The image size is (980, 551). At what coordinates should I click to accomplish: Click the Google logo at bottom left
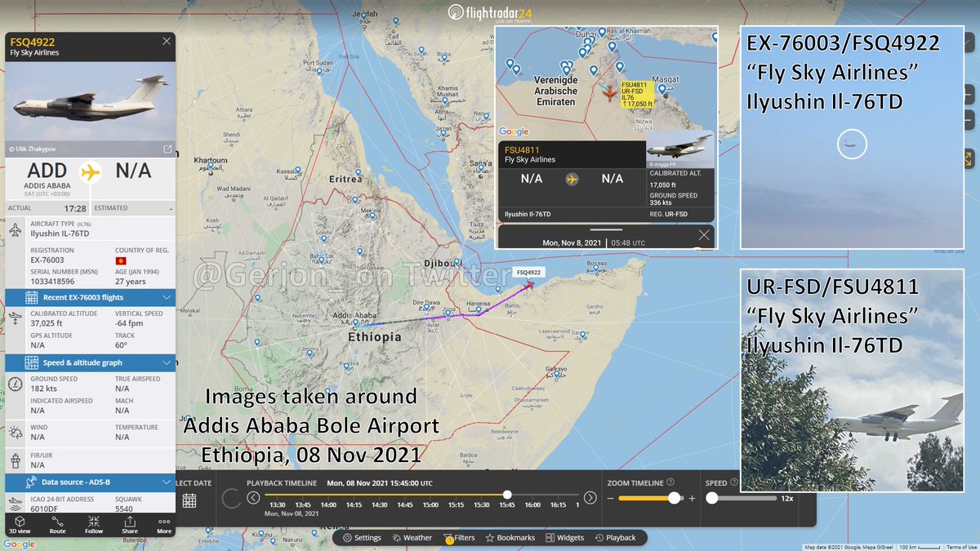point(18,544)
